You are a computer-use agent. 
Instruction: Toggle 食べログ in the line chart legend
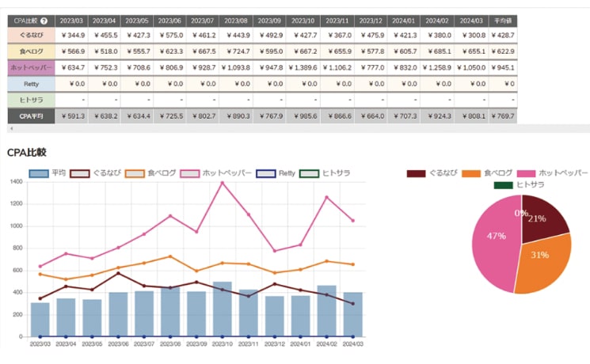[x=135, y=172]
